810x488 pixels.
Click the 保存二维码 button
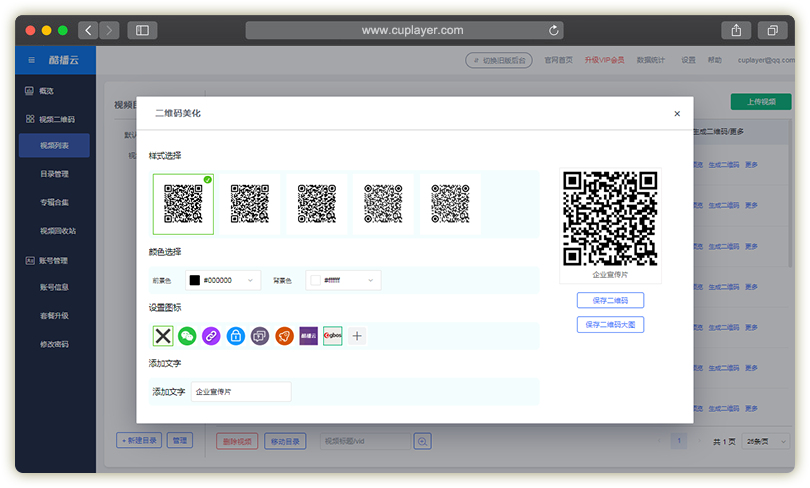point(610,300)
